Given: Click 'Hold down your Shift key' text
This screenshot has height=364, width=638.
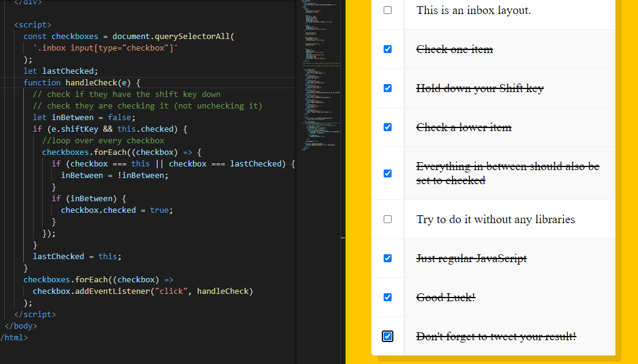Looking at the screenshot, I should (x=480, y=88).
